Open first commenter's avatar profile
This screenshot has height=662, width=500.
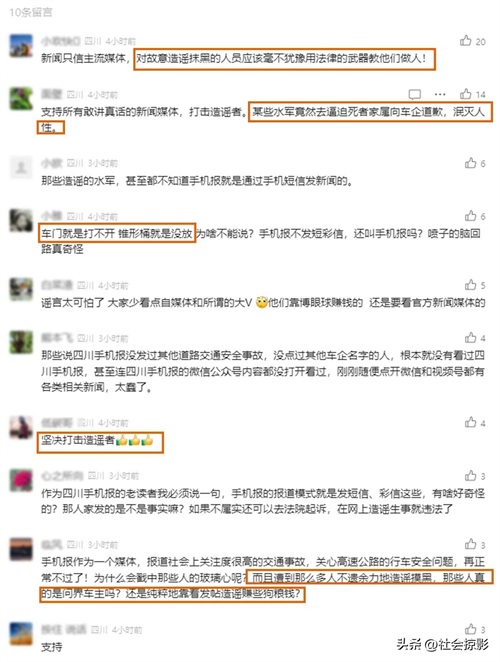tap(21, 46)
